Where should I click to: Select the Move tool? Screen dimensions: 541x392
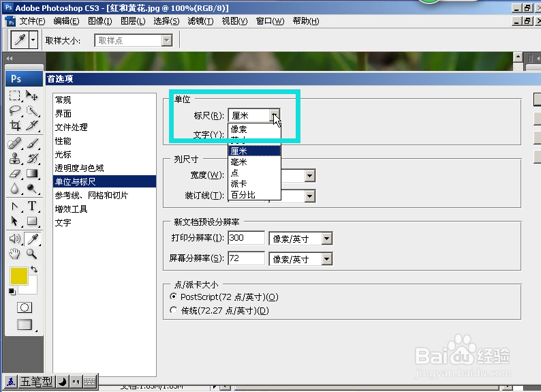[33, 95]
